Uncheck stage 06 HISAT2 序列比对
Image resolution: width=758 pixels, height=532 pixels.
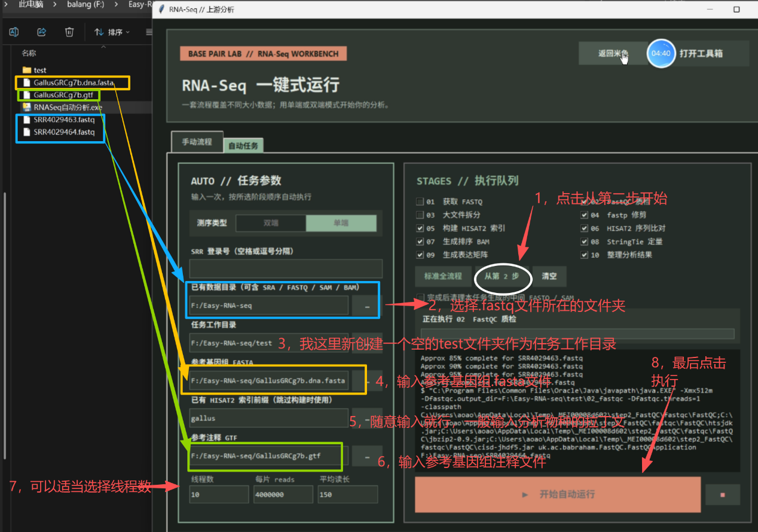tap(584, 228)
